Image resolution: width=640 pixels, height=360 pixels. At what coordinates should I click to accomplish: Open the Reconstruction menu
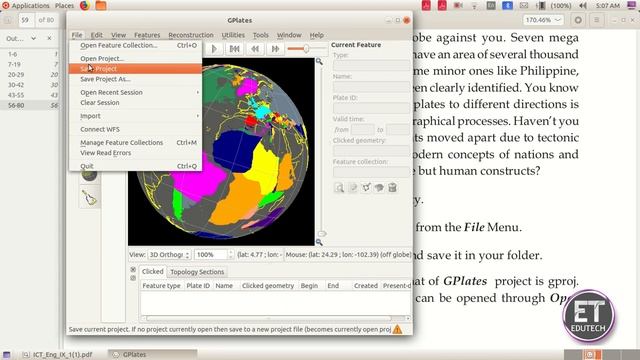point(191,35)
